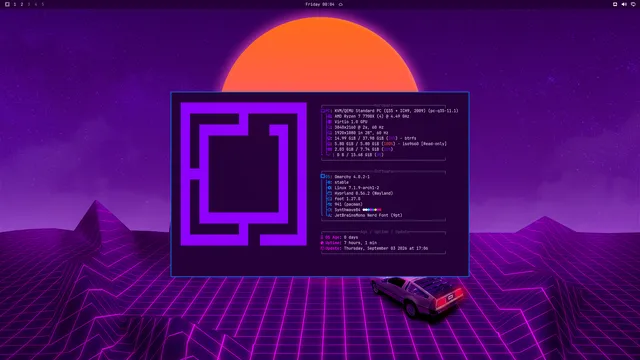Click the kernel icon beside Linux line
The height and width of the screenshot is (360, 640).
coord(330,188)
